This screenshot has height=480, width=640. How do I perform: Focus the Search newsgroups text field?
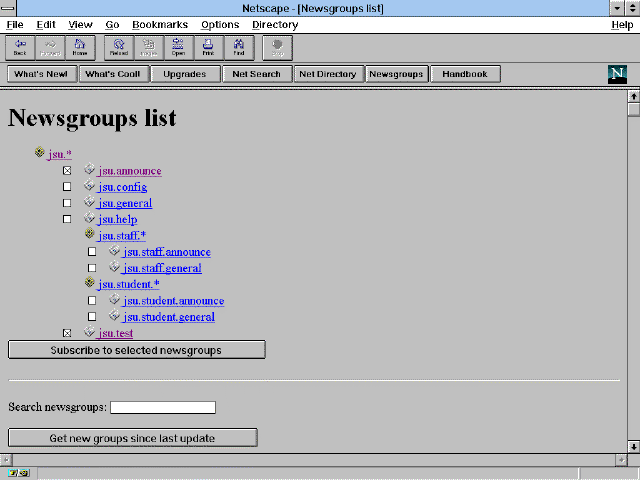pos(163,407)
